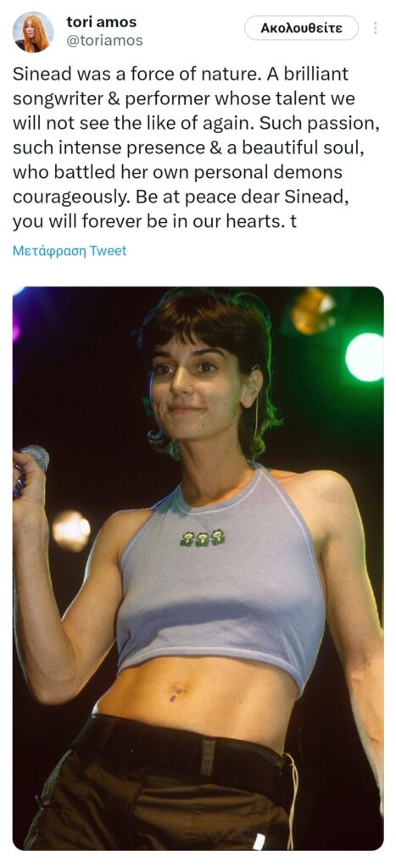Open tori amos profile avatar
Screen dimensions: 396x868
pos(33,31)
